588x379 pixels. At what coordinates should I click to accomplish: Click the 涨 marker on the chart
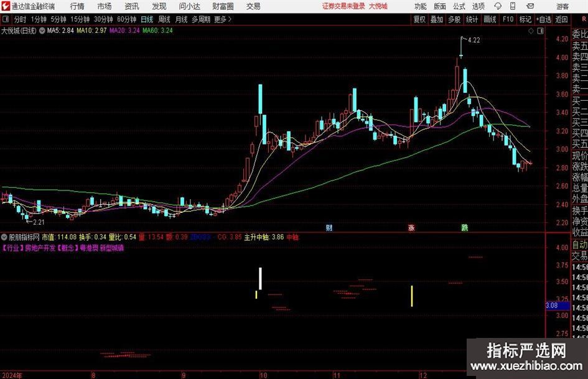coord(411,227)
